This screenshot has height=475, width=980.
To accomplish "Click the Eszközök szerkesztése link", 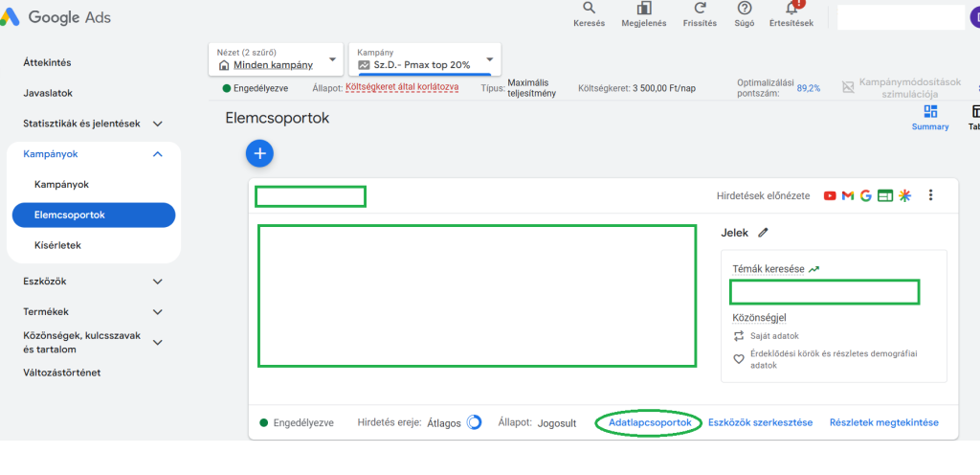I will pos(760,423).
